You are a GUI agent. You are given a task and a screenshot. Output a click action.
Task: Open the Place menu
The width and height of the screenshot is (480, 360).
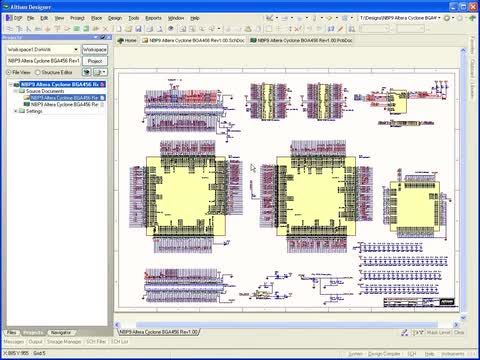(x=96, y=18)
